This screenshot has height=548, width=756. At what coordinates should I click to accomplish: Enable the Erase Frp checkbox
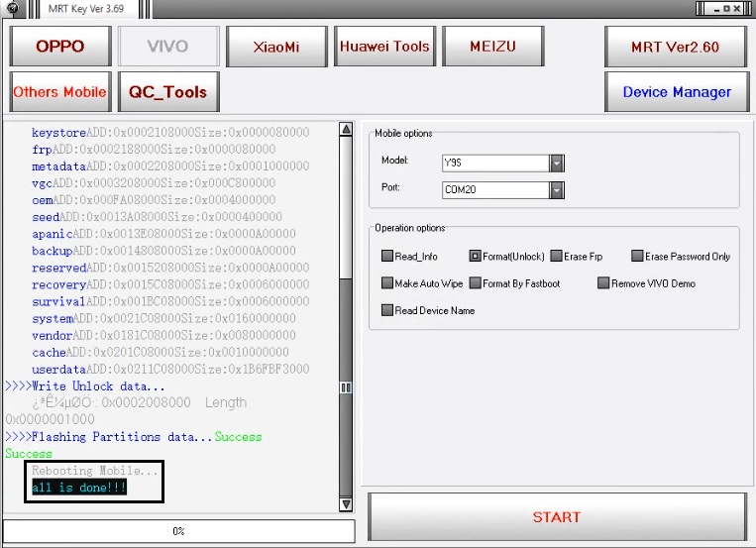coord(557,256)
